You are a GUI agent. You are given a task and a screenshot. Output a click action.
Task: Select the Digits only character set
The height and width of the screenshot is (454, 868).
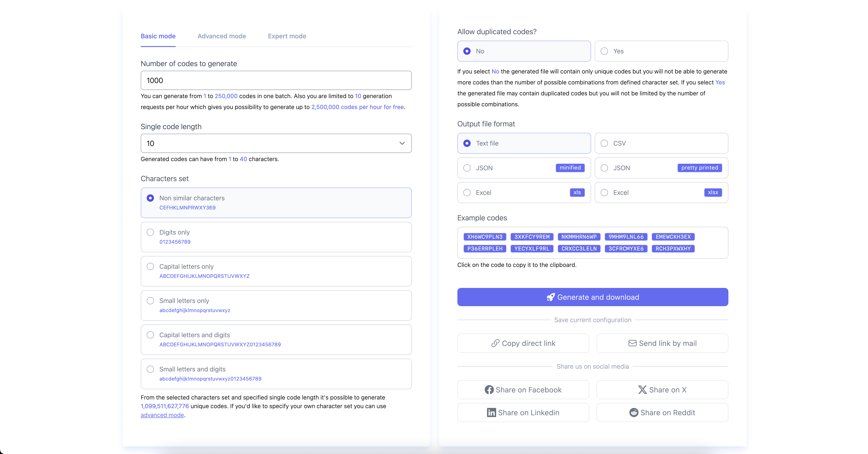point(150,232)
